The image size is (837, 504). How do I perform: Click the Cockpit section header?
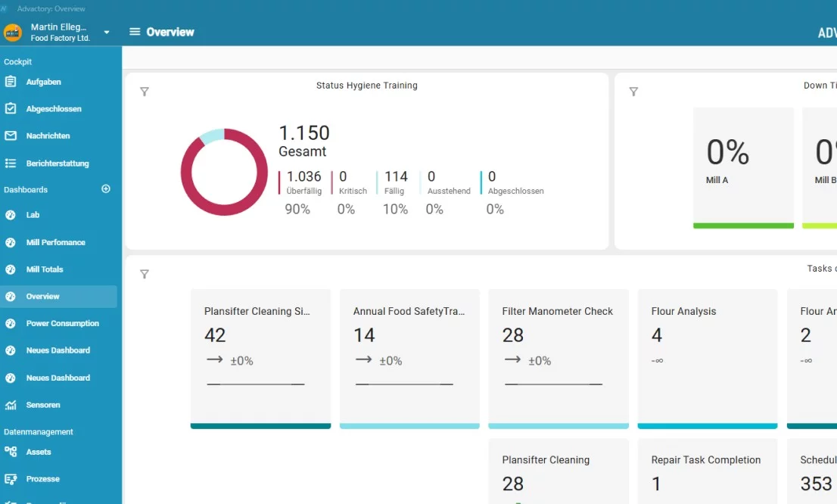click(x=17, y=62)
